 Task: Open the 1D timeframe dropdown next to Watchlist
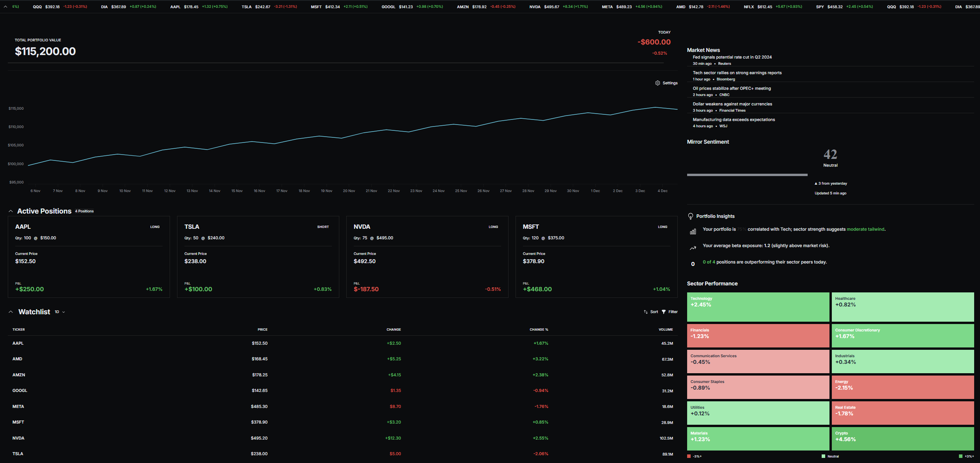[x=58, y=312]
